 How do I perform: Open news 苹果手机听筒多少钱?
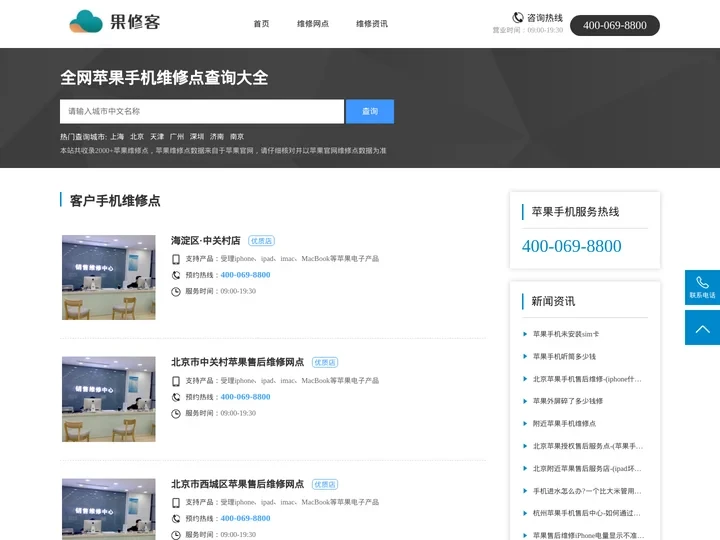[564, 356]
